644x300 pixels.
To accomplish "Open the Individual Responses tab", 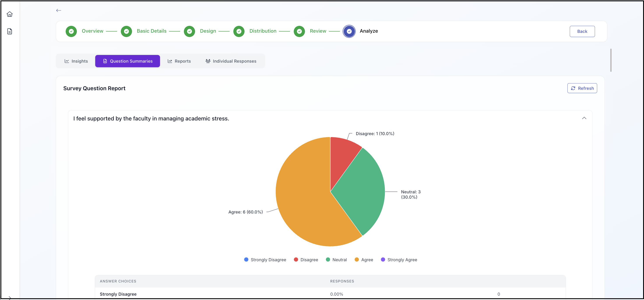I will pos(231,61).
